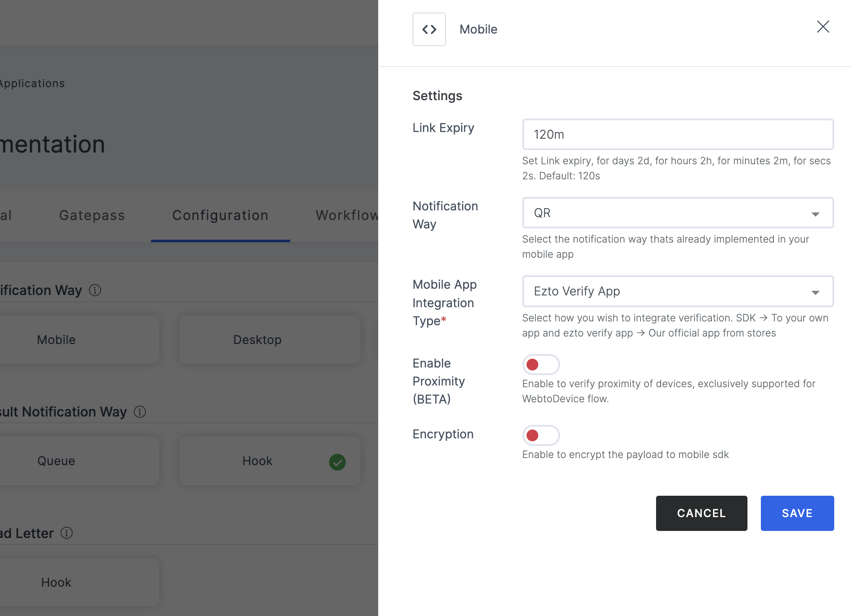Select the Desktop notification card
This screenshot has width=851, height=616.
(x=270, y=339)
